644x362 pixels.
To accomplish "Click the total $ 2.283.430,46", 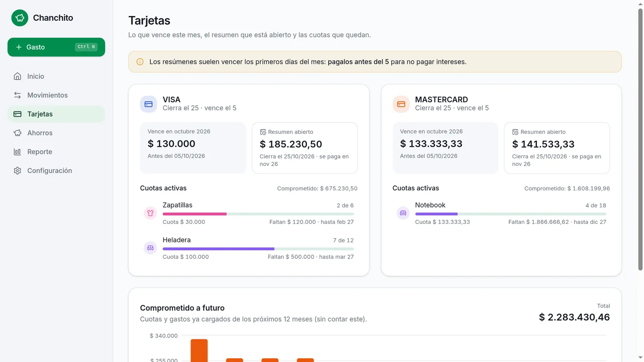I will click(574, 317).
